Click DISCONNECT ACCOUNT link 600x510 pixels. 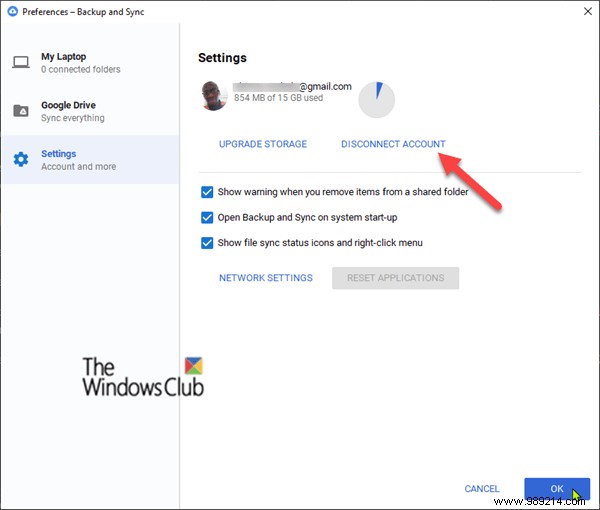click(x=393, y=144)
